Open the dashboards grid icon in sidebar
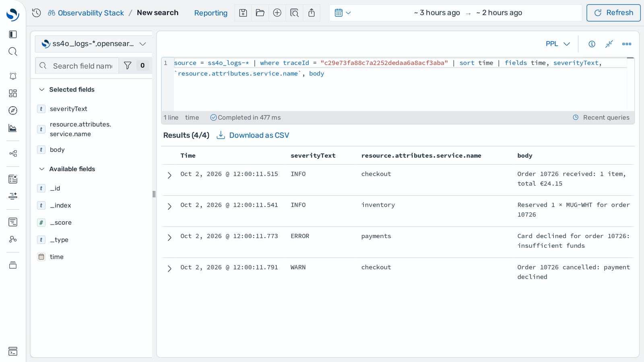 [x=13, y=93]
